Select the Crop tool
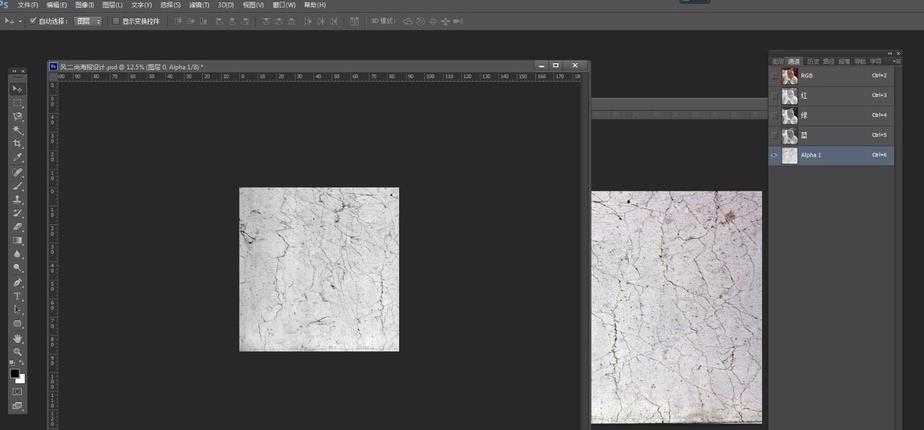This screenshot has width=924, height=430. (x=17, y=144)
